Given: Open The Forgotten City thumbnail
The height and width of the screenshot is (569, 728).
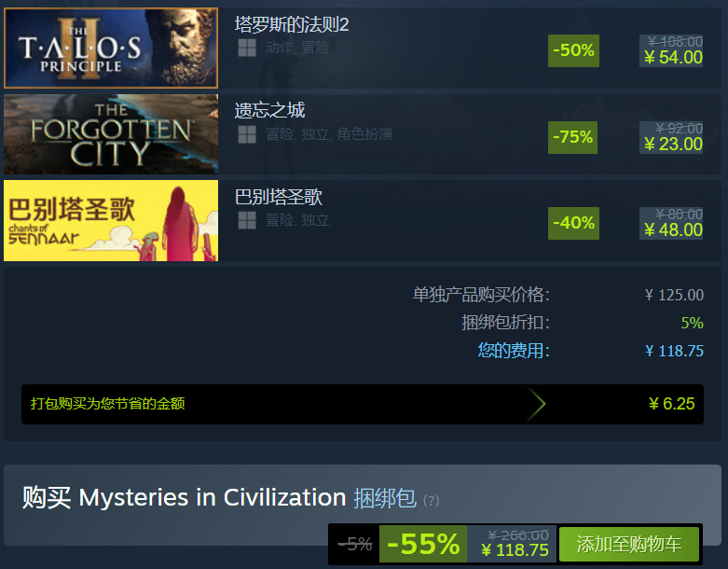Looking at the screenshot, I should (111, 134).
